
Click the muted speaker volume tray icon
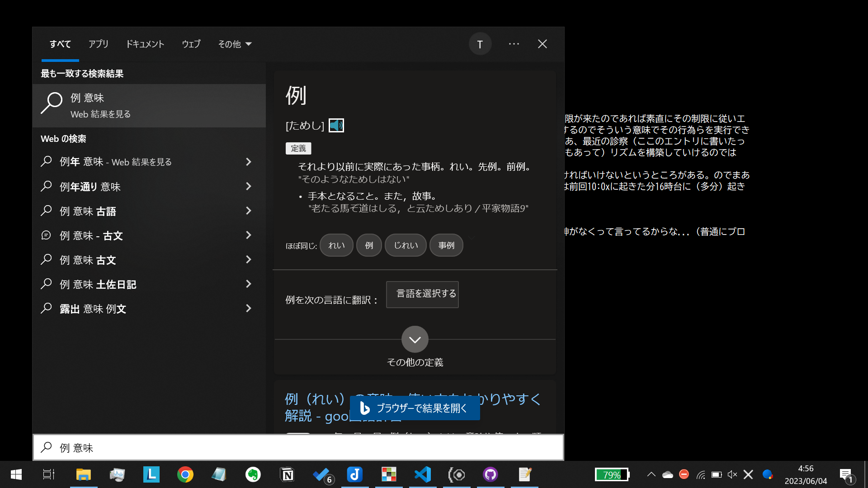pos(732,474)
